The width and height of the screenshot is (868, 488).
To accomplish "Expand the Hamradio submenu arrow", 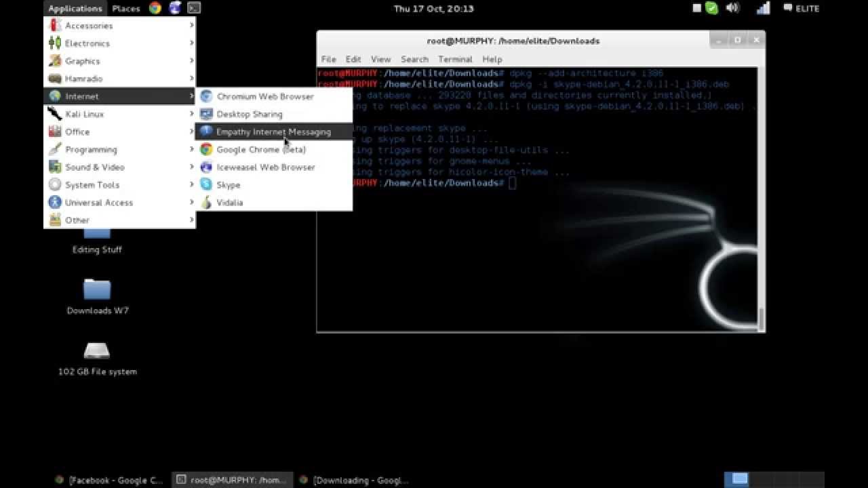I will 192,79.
